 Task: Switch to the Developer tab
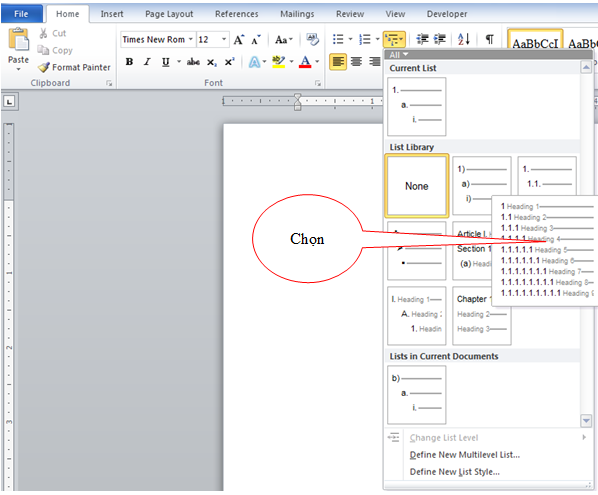pos(447,14)
